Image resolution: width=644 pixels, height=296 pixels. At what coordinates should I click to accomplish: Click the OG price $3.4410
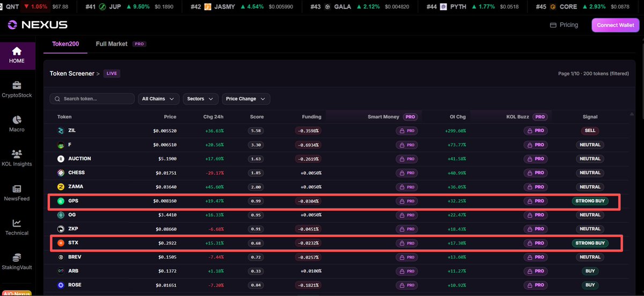pos(167,215)
